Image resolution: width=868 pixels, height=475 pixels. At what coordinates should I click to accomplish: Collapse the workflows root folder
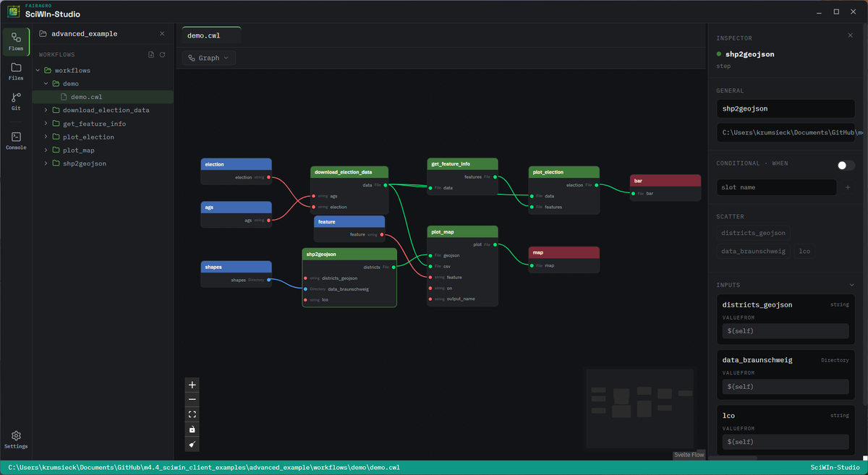point(38,70)
